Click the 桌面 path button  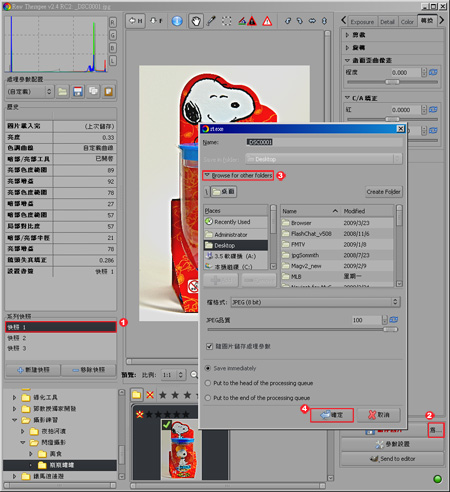(224, 192)
